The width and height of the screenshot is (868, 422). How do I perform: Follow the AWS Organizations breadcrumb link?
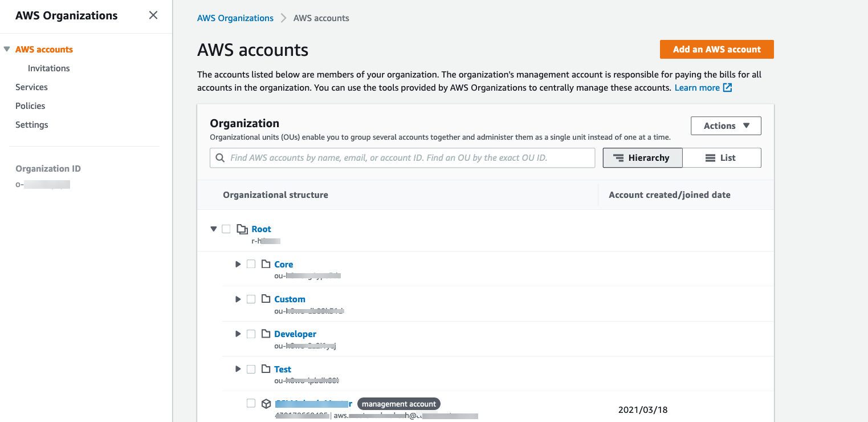pos(235,18)
